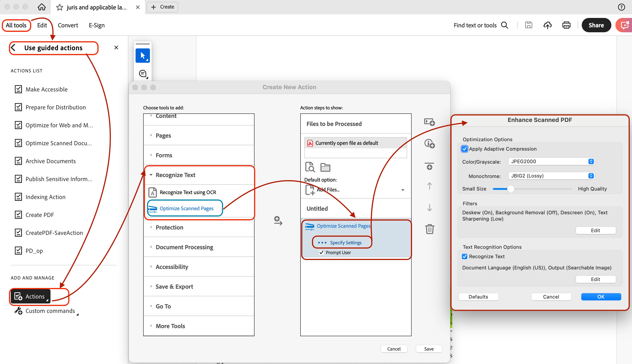Click the upload to cloud icon
Image resolution: width=632 pixels, height=364 pixels.
pyautogui.click(x=547, y=25)
